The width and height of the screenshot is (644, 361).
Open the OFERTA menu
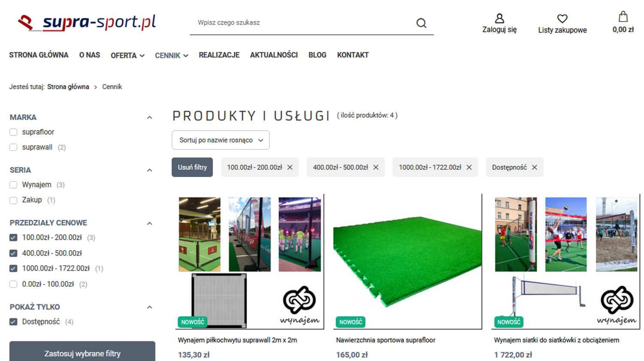[128, 55]
